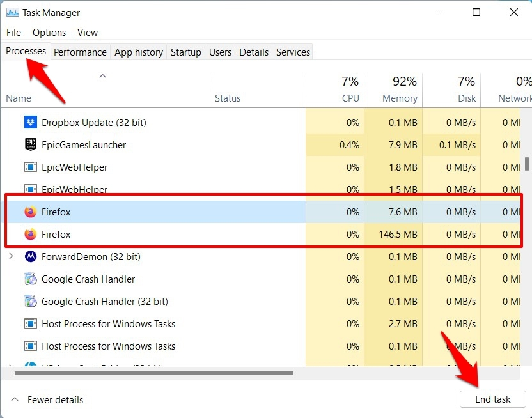Switch to the Startup tab
This screenshot has width=532, height=418.
pos(185,52)
